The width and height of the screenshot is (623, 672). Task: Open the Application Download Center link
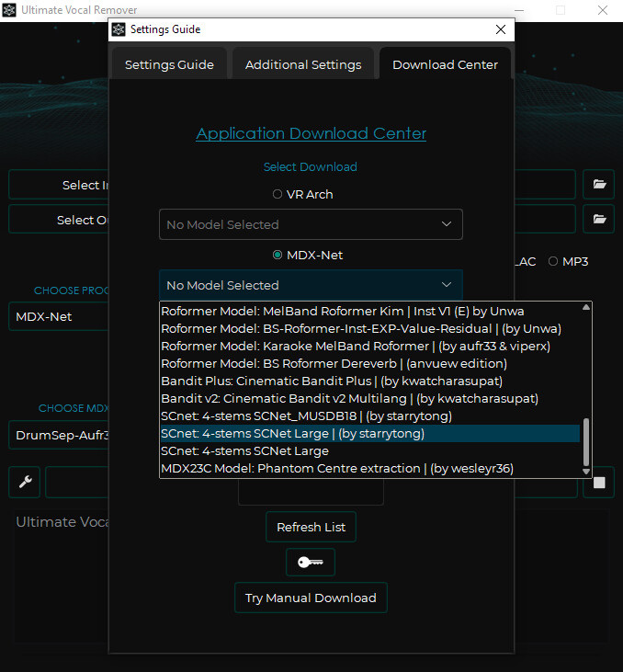point(311,133)
